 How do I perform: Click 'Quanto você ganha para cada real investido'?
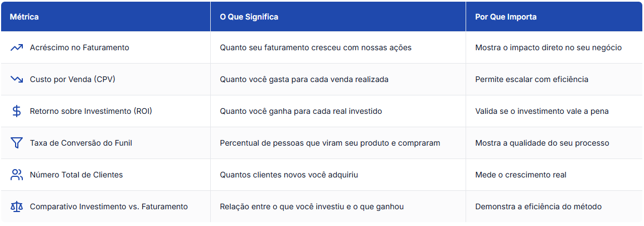click(x=301, y=111)
